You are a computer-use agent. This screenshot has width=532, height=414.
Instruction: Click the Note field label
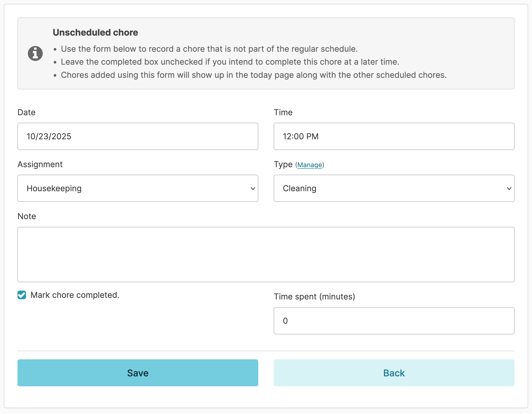coord(27,216)
